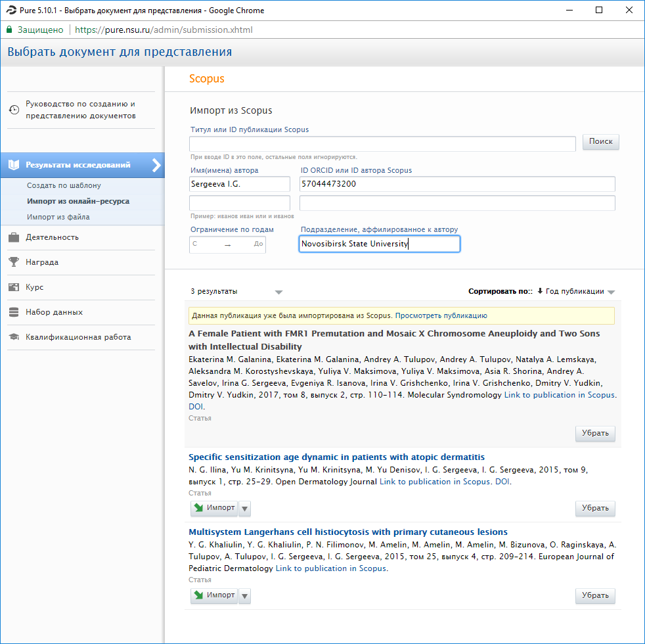Click the history clock icon beside the guide
The image size is (645, 644).
pos(14,110)
